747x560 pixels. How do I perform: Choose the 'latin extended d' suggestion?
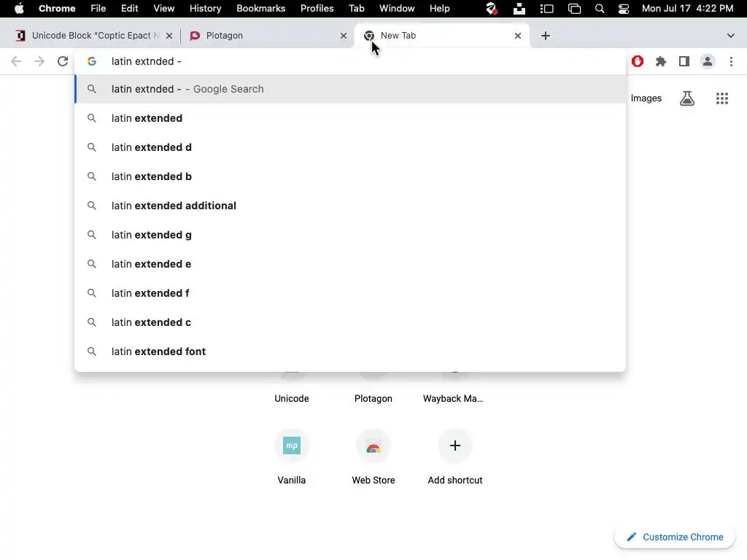[x=350, y=147]
